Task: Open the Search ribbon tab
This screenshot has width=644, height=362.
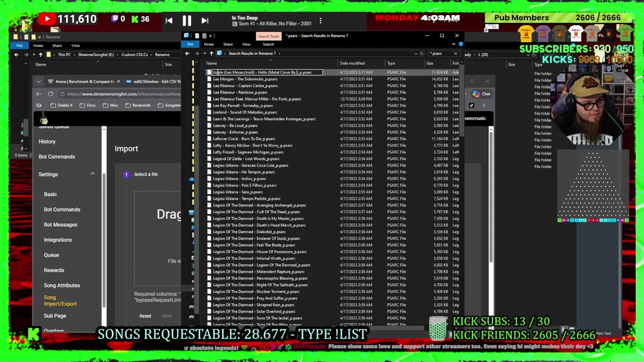Action: 268,44
